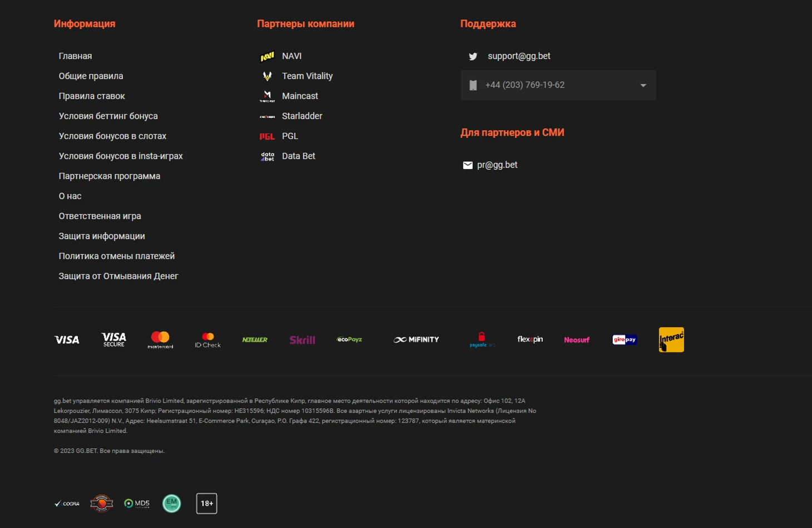
Task: Click the Поддержка section heading
Action: (x=488, y=24)
